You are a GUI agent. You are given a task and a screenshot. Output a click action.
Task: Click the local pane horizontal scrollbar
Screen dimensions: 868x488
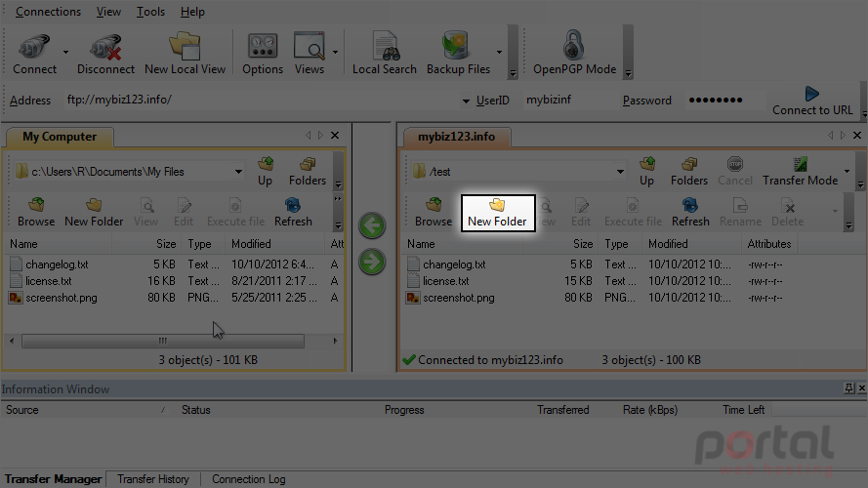163,341
